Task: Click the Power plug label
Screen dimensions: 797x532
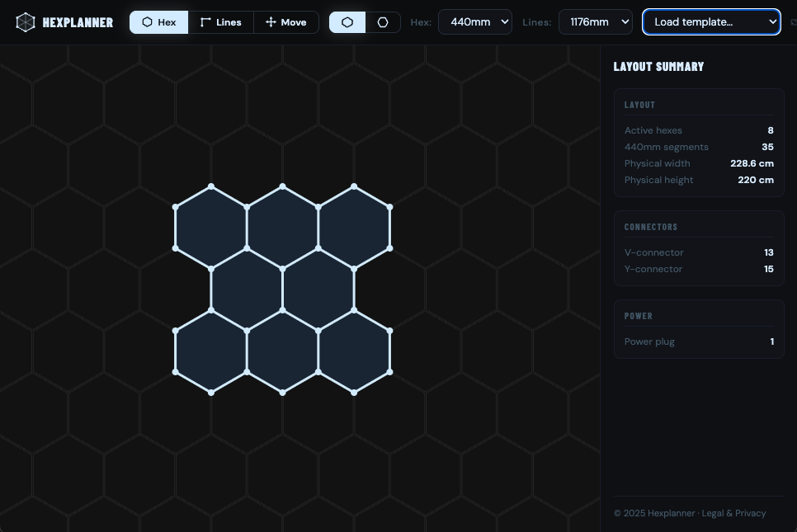Action: 649,341
